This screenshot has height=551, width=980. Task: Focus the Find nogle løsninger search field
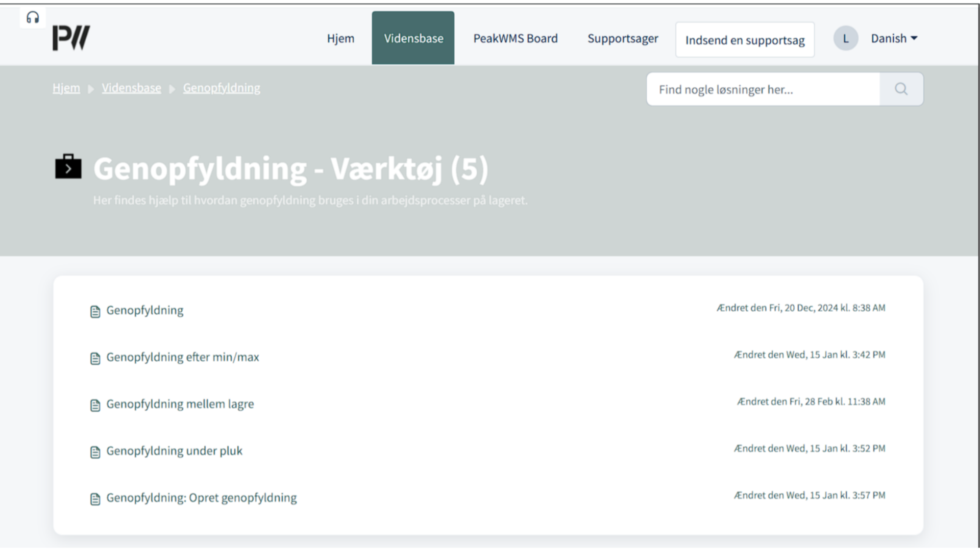[763, 89]
